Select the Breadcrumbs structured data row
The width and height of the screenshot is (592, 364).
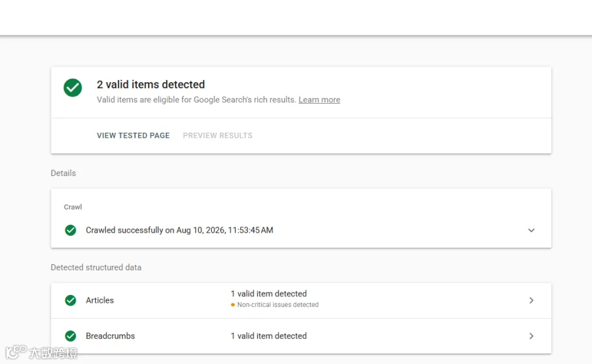point(301,336)
